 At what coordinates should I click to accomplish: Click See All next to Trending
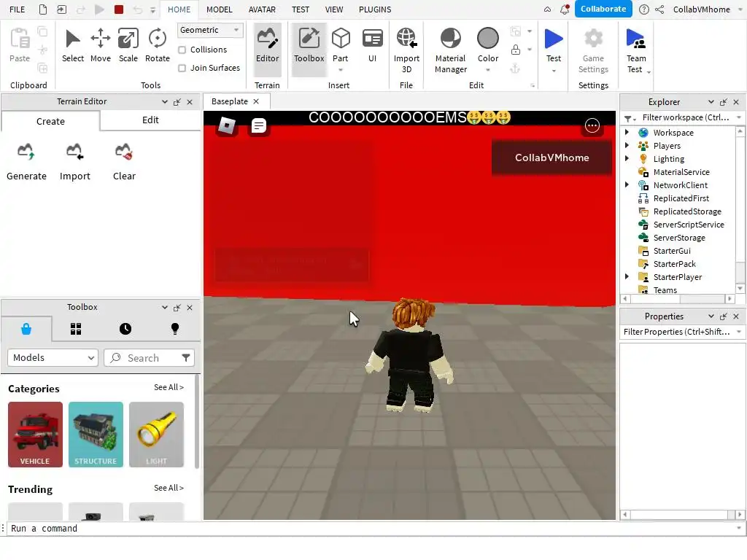169,488
